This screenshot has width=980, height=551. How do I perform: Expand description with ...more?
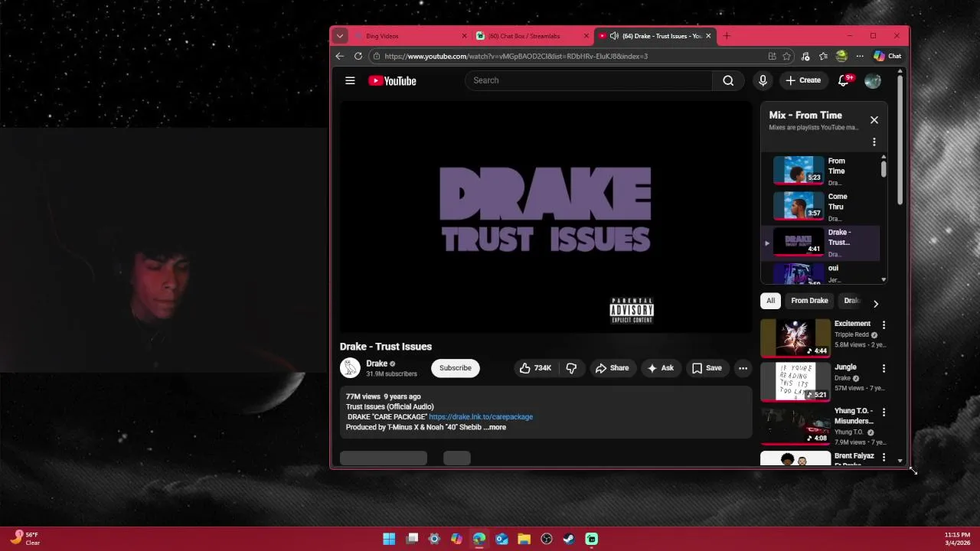pos(495,427)
